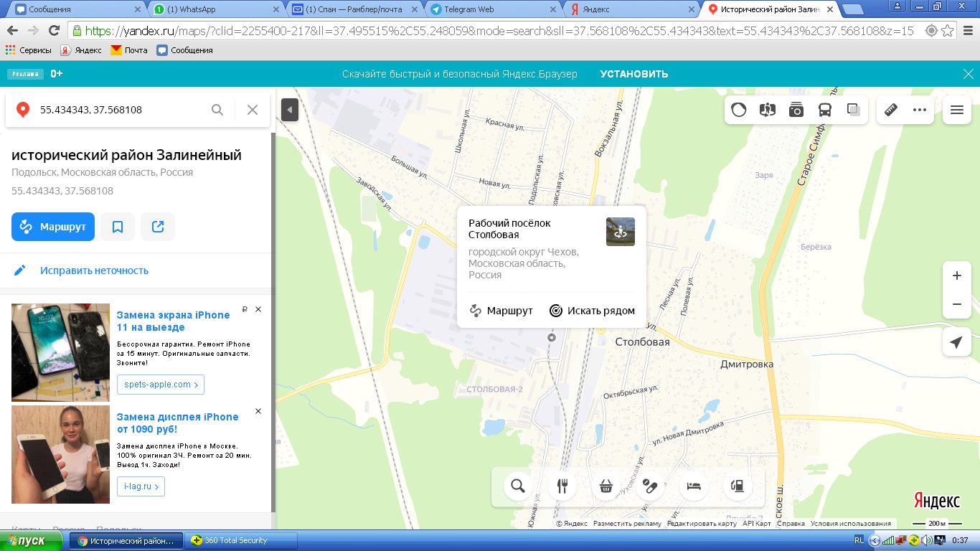Switch to the Яндекс browser tab
Image resolution: width=980 pixels, height=551 pixels.
(x=631, y=9)
